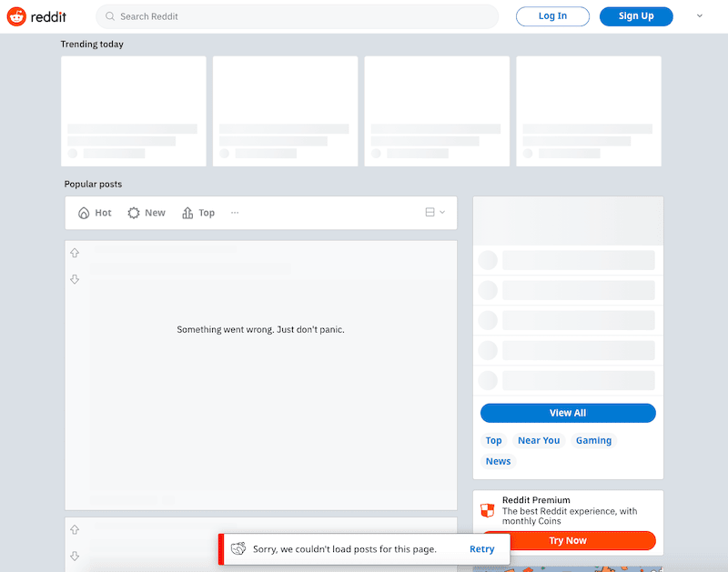The height and width of the screenshot is (572, 728).
Task: Click the New starburst icon
Action: point(134,213)
